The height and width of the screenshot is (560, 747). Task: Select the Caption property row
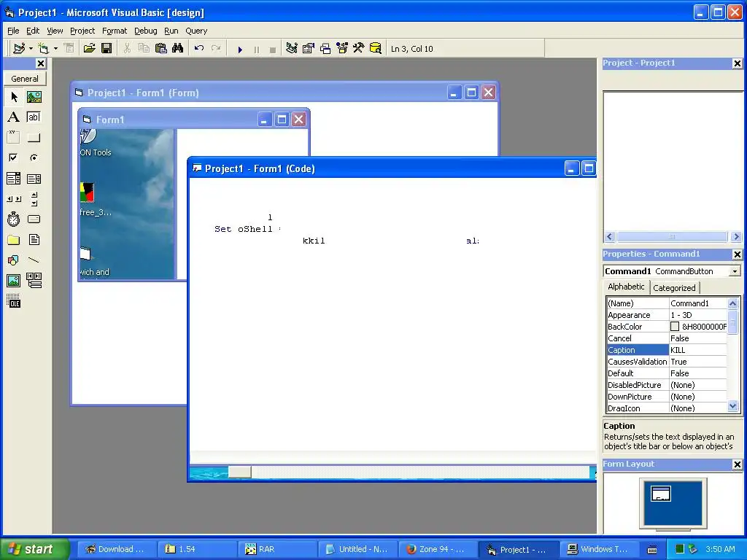pos(667,350)
